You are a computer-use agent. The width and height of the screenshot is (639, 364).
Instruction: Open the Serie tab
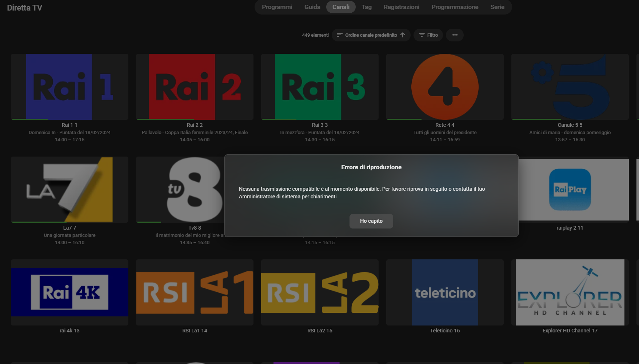(x=497, y=7)
